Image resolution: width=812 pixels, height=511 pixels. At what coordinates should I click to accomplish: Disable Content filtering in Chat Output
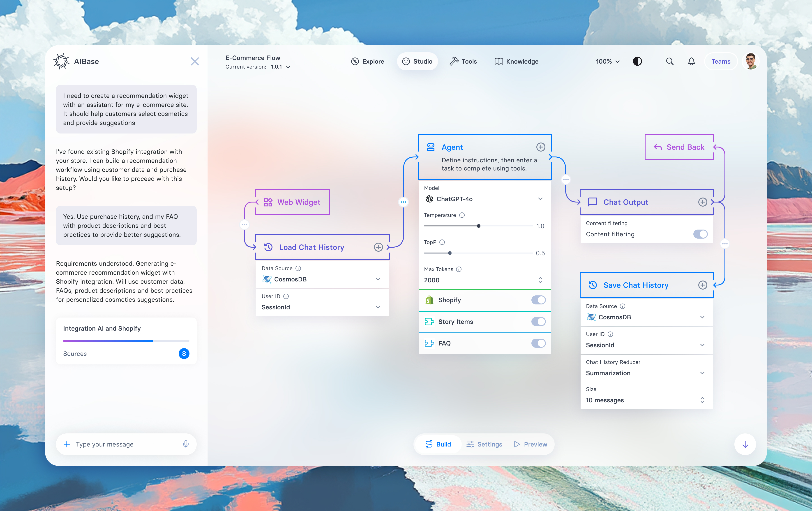pyautogui.click(x=701, y=234)
